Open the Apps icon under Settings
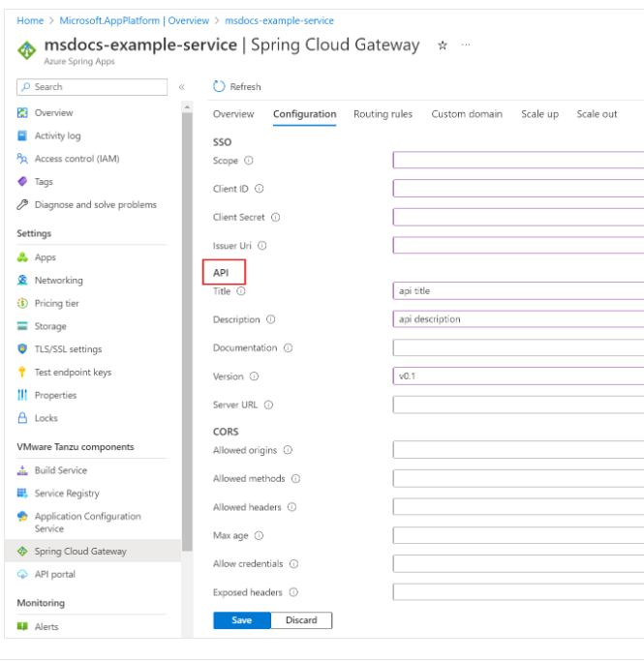 22,257
